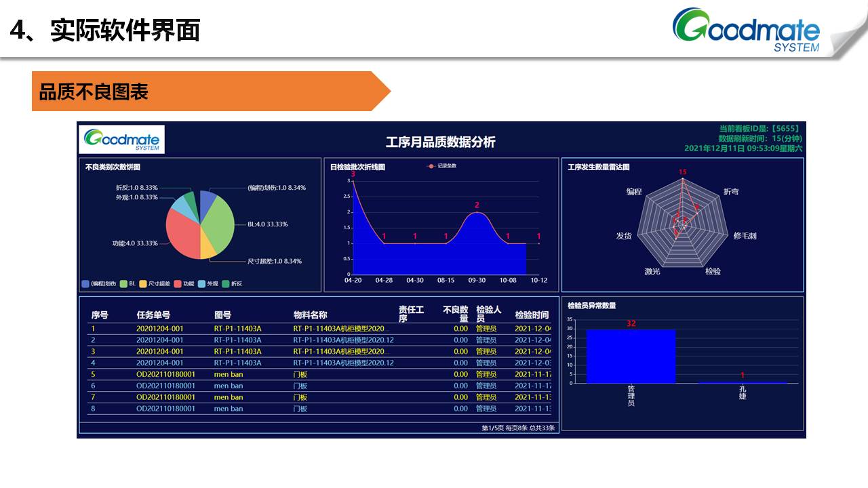
Task: Click the red 功能 pie slice
Action: coord(182,234)
